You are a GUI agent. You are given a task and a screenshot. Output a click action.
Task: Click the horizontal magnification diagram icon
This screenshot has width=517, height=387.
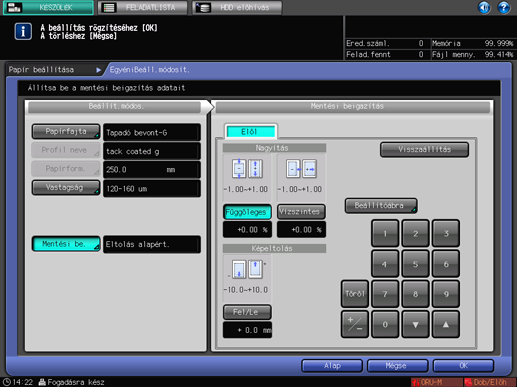click(301, 169)
